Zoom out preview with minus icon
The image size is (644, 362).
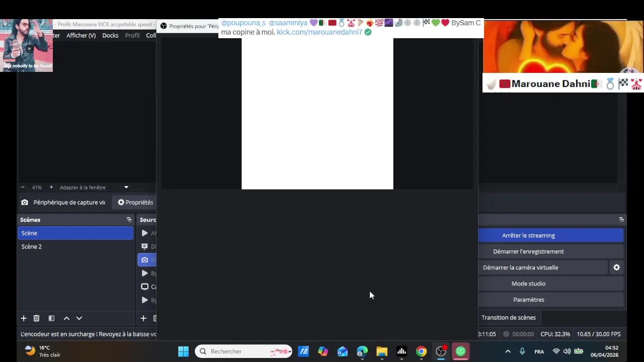[x=23, y=187]
